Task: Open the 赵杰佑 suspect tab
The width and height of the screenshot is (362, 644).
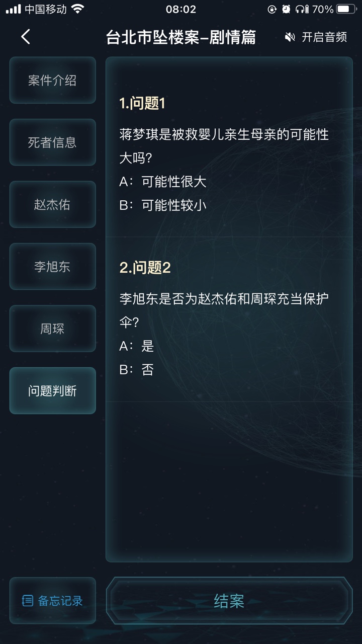Action: 52,205
